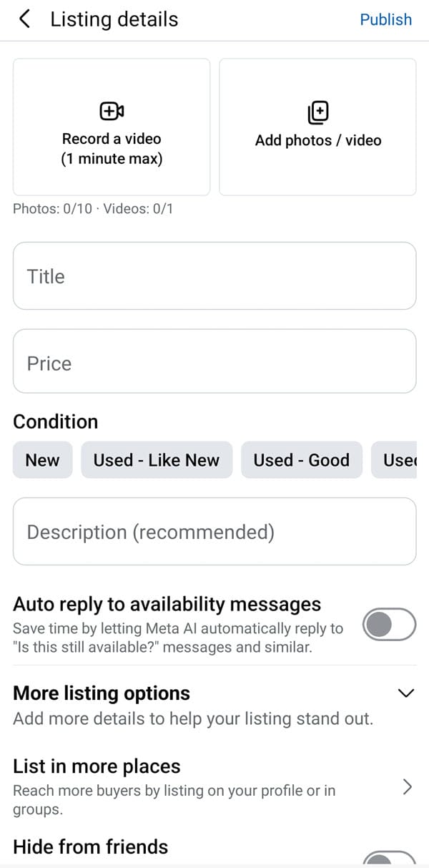Publish the listing
Image resolution: width=429 pixels, height=868 pixels.
click(x=385, y=19)
